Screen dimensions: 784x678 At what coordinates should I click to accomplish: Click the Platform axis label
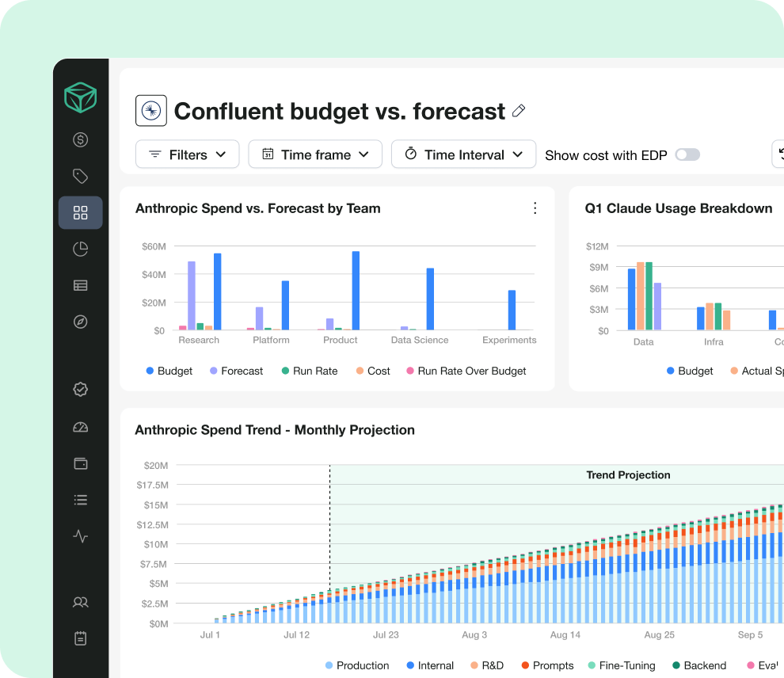click(271, 340)
